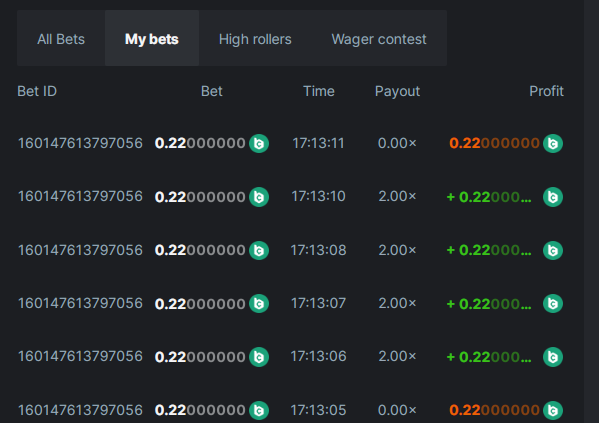Click the profit coin icon in the 17:13:11 row
Viewport: 599px width, 423px height.
(553, 144)
